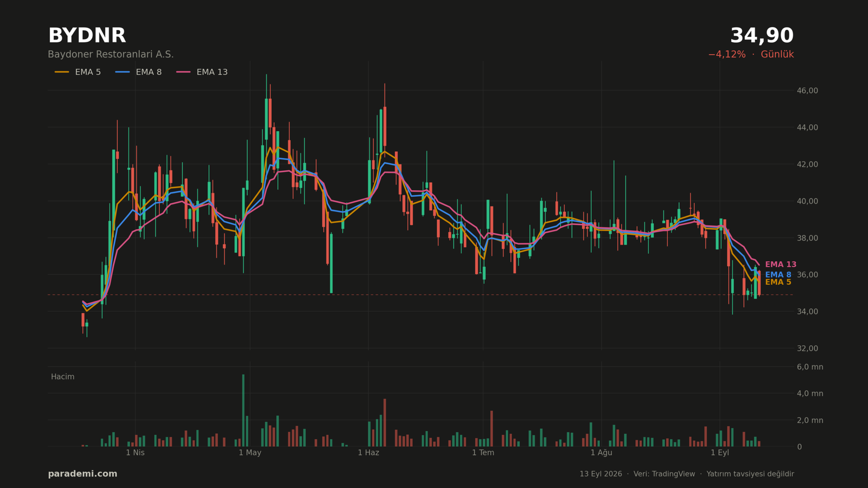The height and width of the screenshot is (488, 868).
Task: Click the 'Yatırım tavsiyesi değildir' disclaimer text
Action: pyautogui.click(x=750, y=474)
